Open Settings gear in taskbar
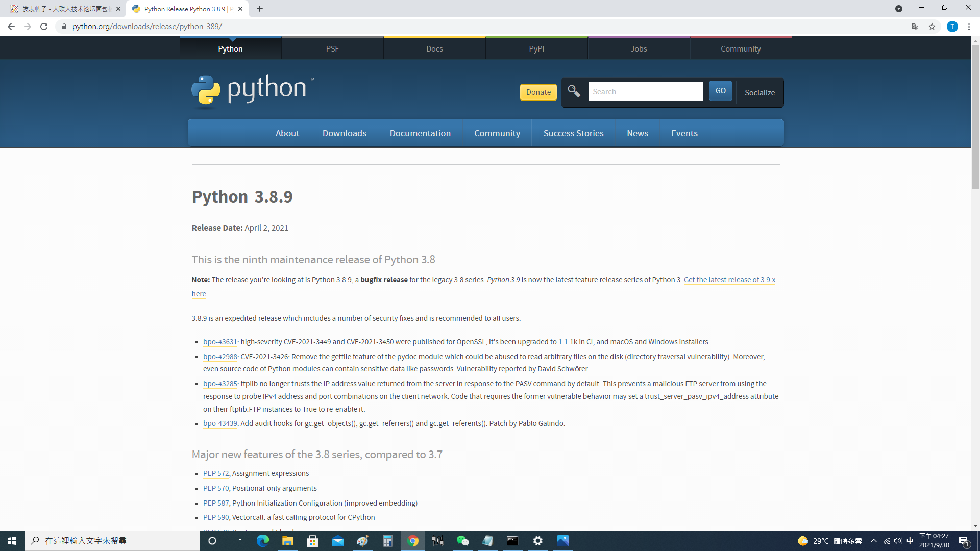The width and height of the screenshot is (980, 551). (537, 541)
